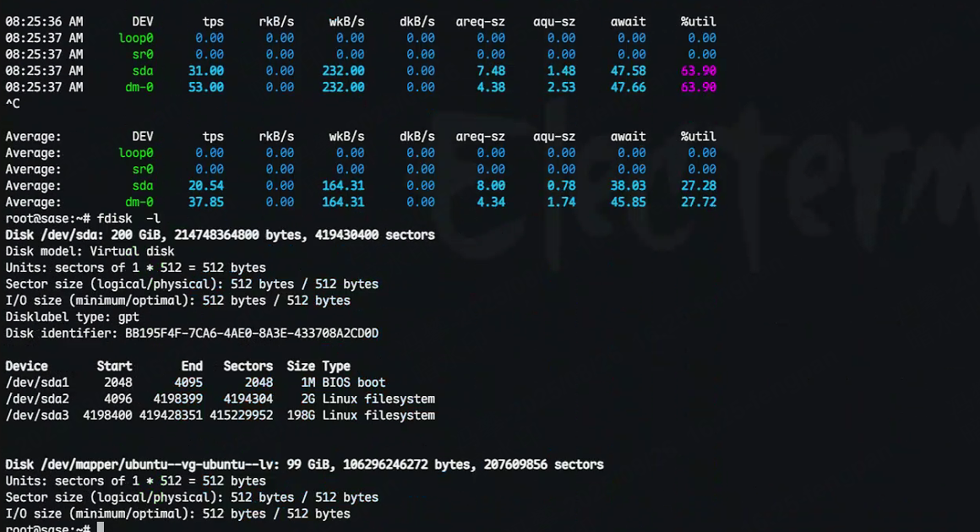Click the 164.31 value in the Average sda row
The width and height of the screenshot is (980, 532).
point(343,186)
